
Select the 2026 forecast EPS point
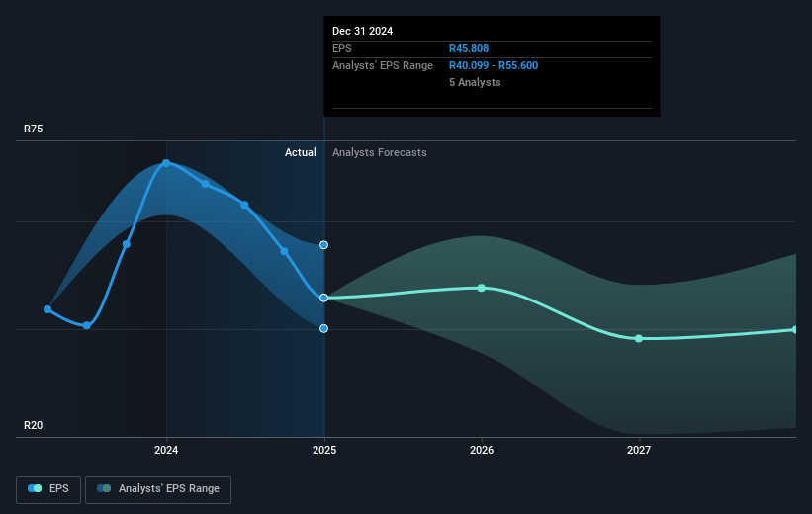point(482,288)
